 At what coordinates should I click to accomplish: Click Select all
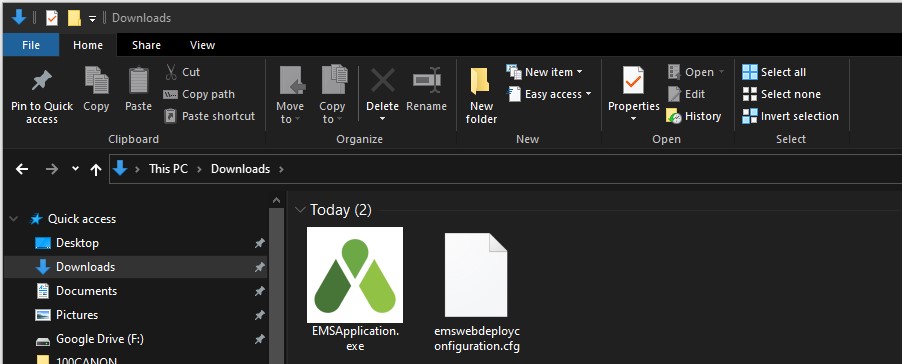click(x=774, y=72)
